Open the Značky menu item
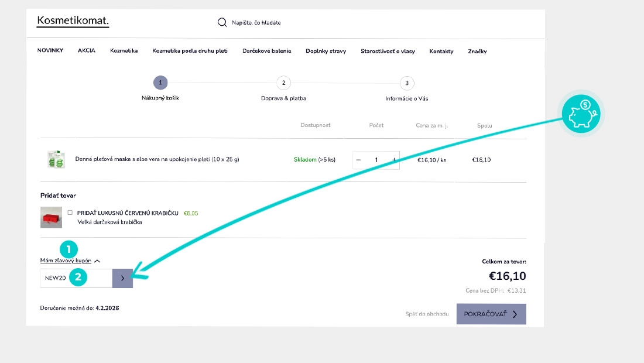Viewport: 644px width, 363px height. [x=477, y=52]
